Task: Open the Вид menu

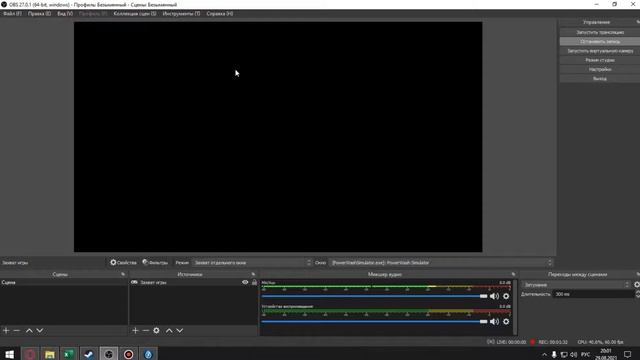Action: coord(65,13)
